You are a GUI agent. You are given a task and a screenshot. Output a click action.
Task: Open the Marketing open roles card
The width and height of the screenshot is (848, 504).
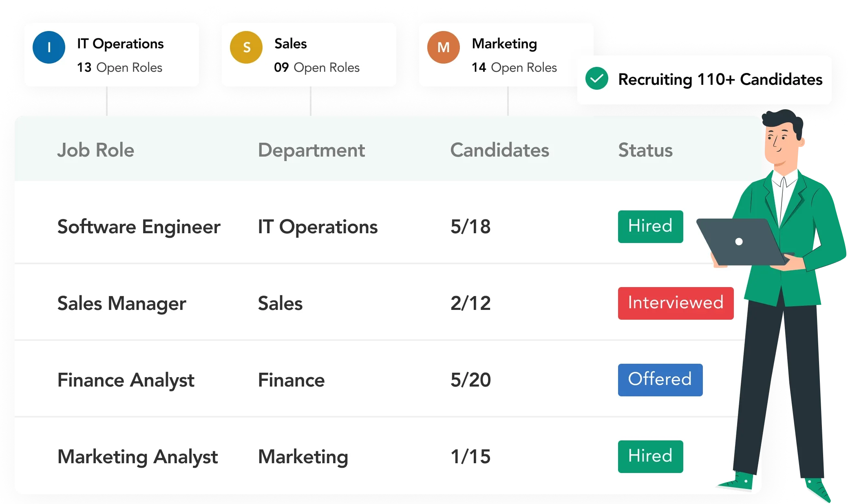click(x=506, y=55)
